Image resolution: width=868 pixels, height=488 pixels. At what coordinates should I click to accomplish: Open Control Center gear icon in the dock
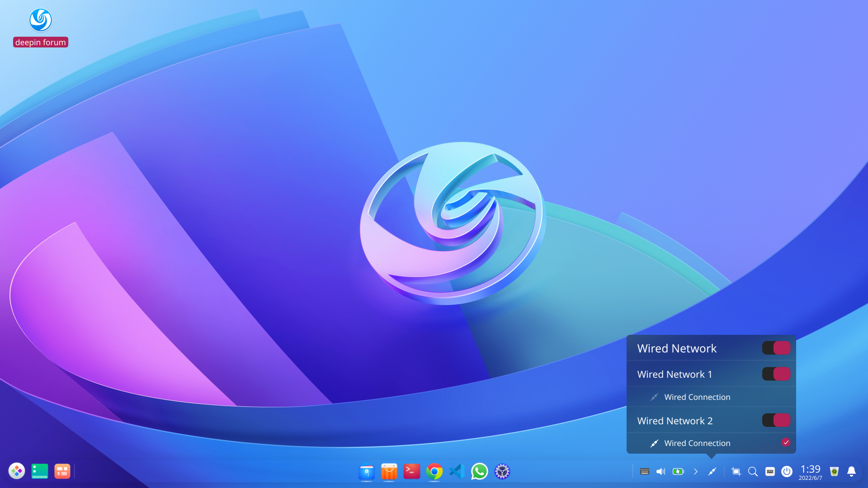tap(502, 472)
